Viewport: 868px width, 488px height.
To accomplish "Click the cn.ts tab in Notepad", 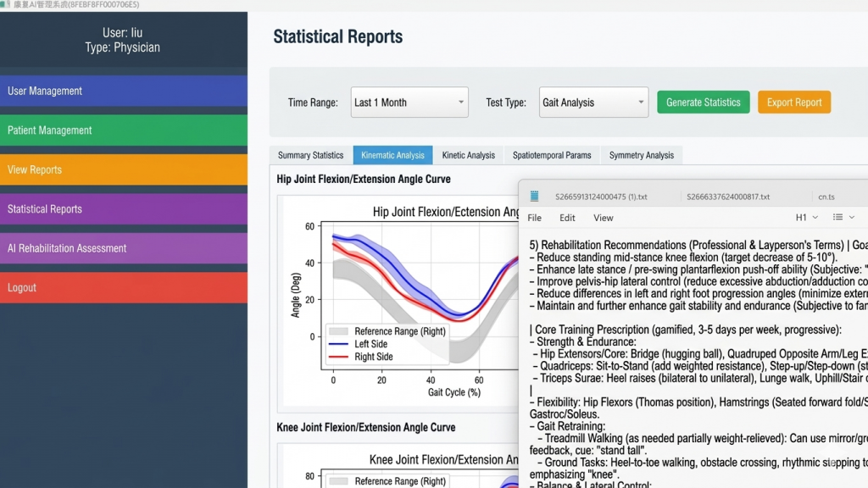I will (826, 197).
